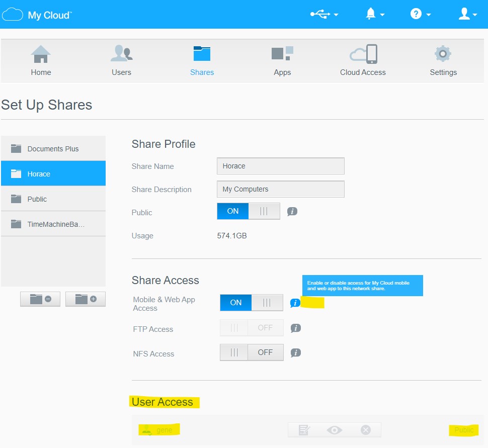Toggle the NFS Access switch
The height and width of the screenshot is (448, 488).
click(x=252, y=352)
